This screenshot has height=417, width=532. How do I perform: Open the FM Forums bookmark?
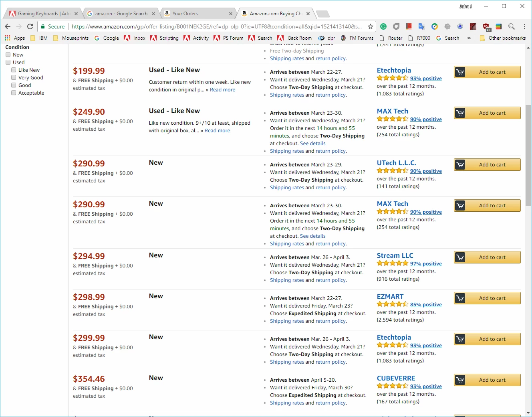pyautogui.click(x=357, y=38)
